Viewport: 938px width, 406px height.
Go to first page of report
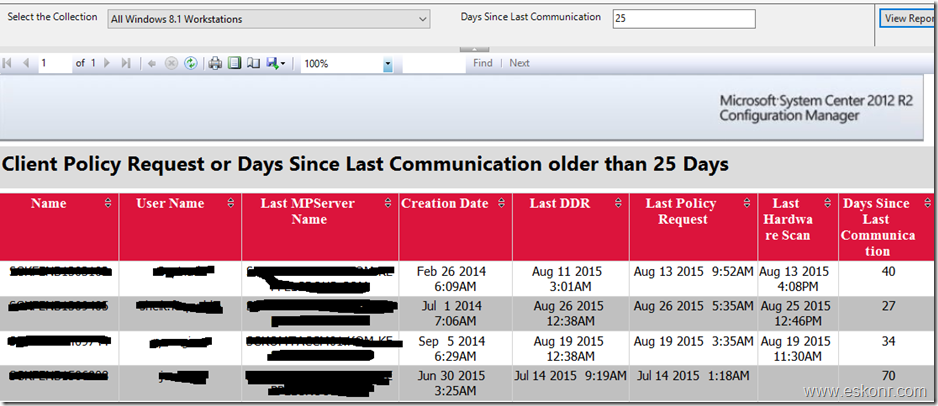8,63
